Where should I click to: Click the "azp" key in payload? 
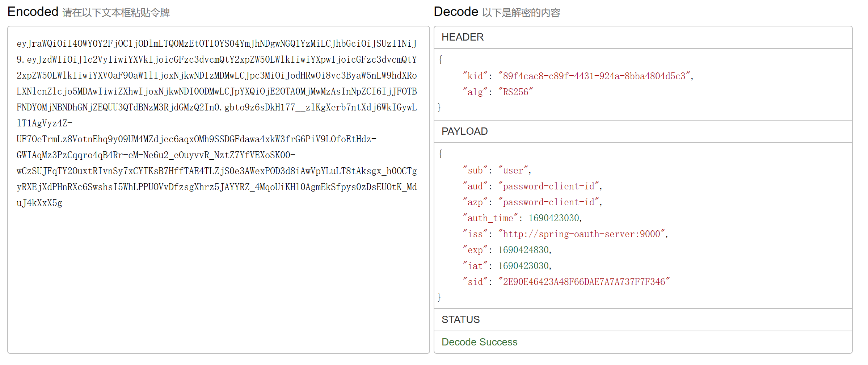pyautogui.click(x=475, y=202)
